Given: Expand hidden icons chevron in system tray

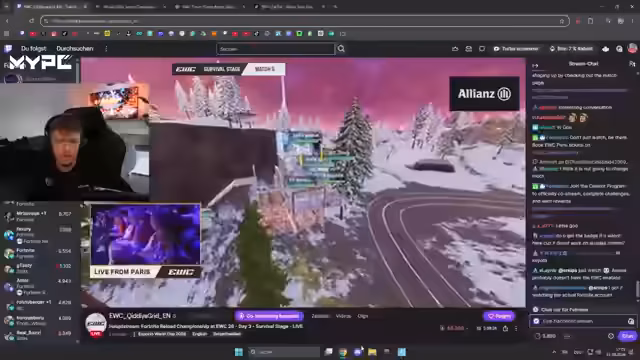Looking at the screenshot, I should [554, 352].
